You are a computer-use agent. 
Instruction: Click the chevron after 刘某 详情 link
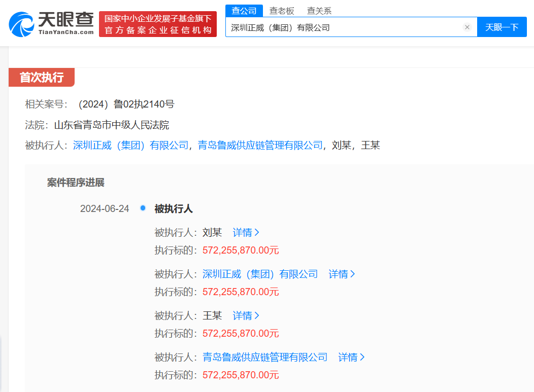258,232
